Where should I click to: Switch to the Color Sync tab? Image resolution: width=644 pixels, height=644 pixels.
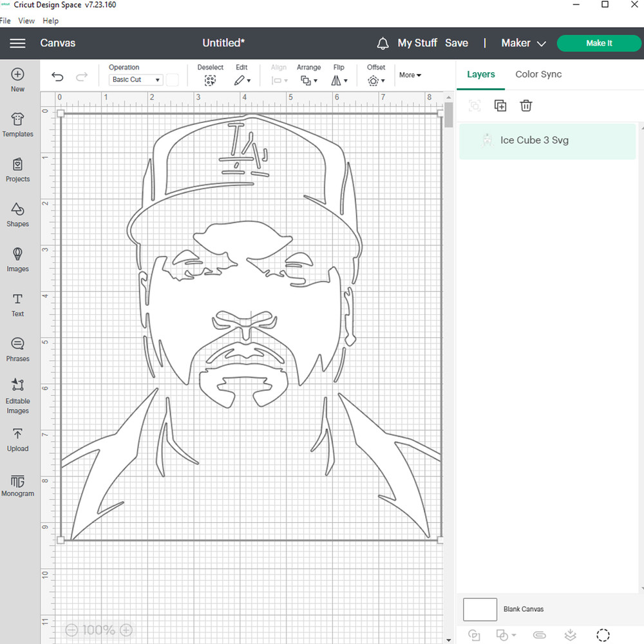pos(538,74)
